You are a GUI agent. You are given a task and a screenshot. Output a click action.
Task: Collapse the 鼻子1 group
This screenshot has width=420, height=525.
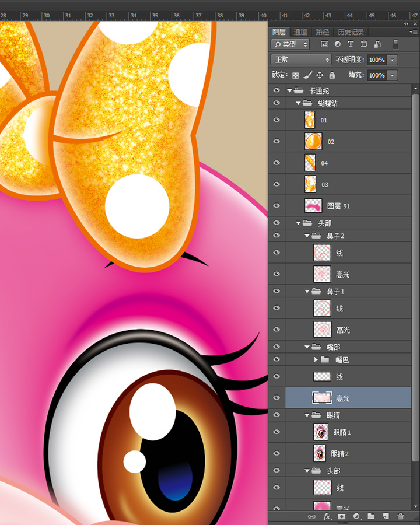(307, 292)
